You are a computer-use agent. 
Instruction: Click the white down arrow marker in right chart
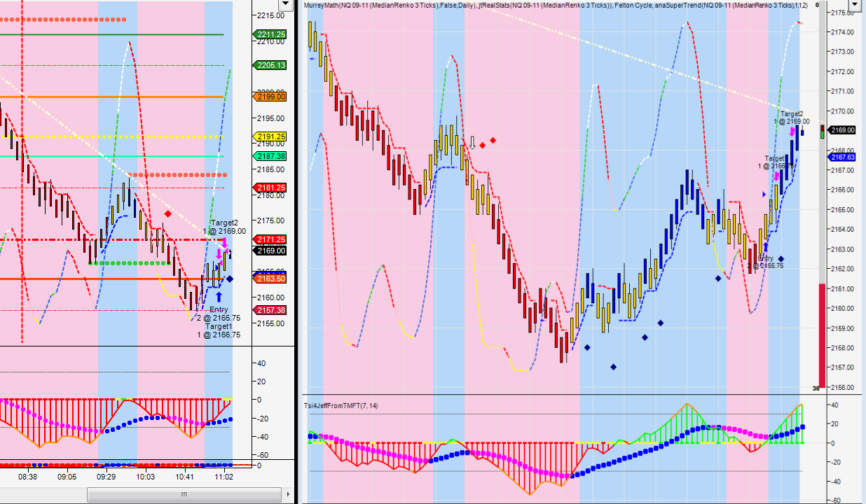(472, 143)
